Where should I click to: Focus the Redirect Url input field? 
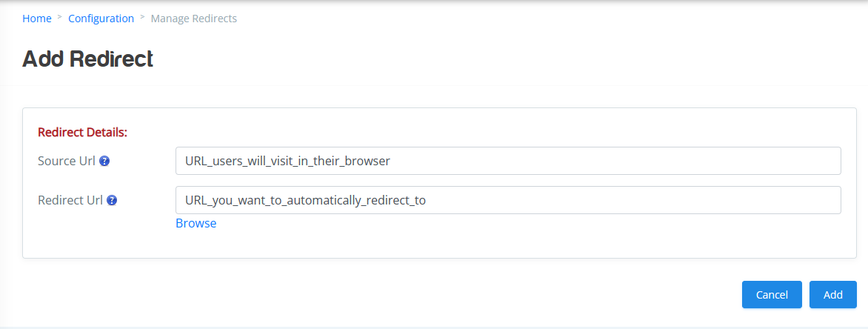click(x=508, y=200)
